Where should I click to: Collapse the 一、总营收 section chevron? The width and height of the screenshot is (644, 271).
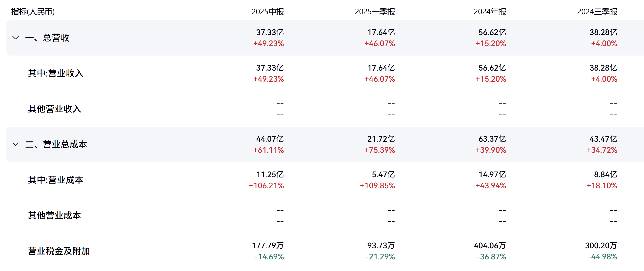(x=16, y=38)
